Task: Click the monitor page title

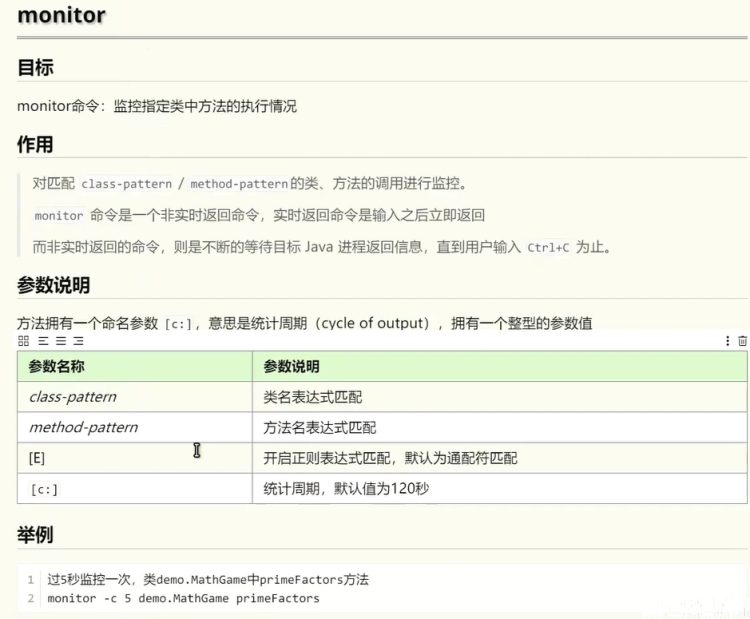Action: pos(61,15)
